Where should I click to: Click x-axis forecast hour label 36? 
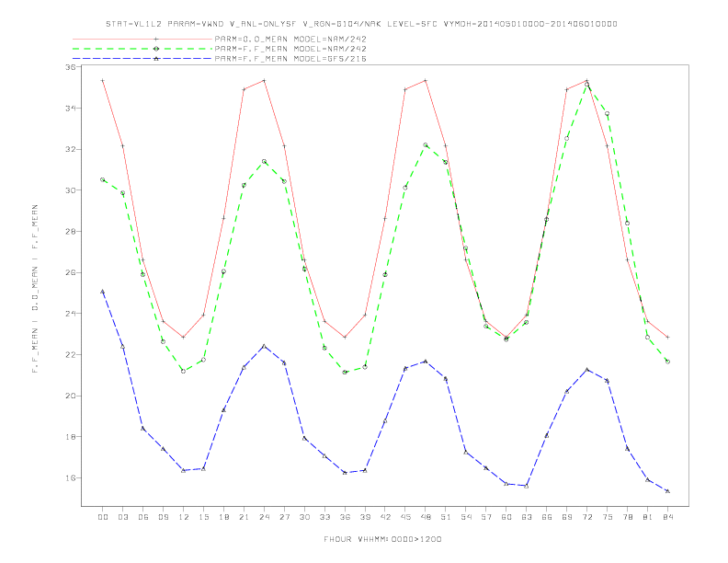click(345, 517)
